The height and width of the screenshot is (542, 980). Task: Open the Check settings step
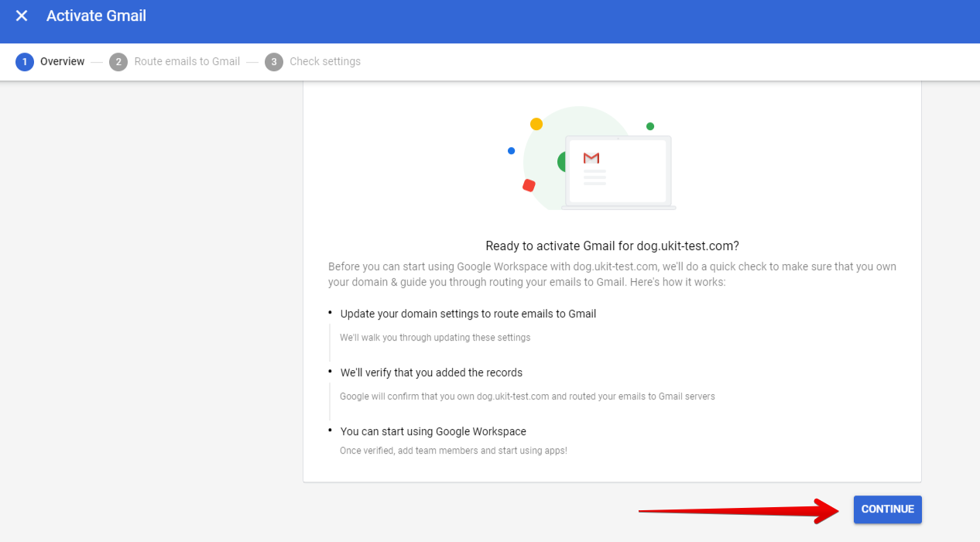[x=325, y=62]
